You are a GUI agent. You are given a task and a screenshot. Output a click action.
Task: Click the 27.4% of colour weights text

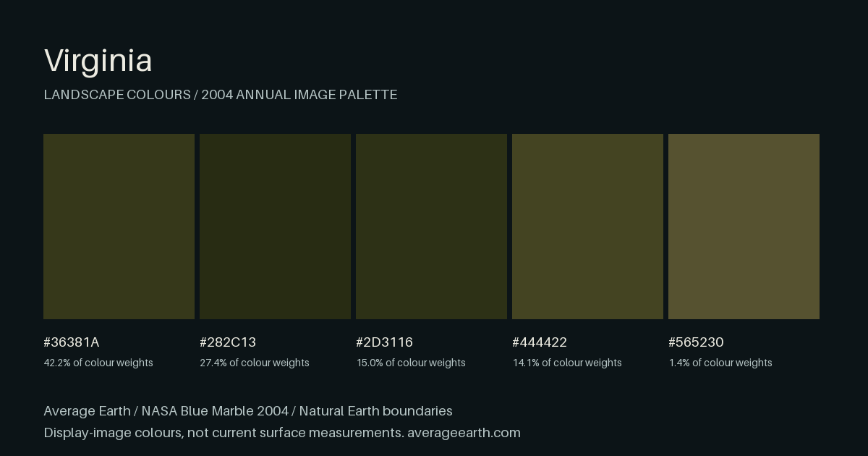tap(255, 363)
